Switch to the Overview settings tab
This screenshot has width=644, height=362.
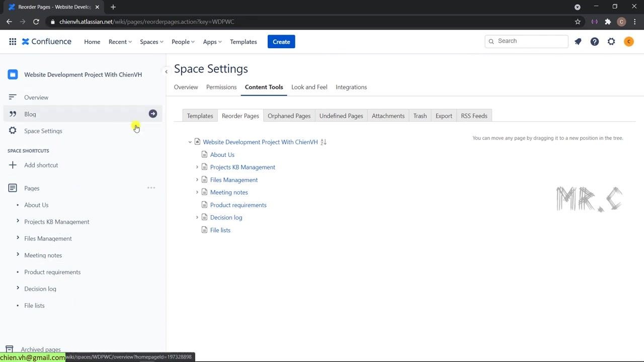186,87
